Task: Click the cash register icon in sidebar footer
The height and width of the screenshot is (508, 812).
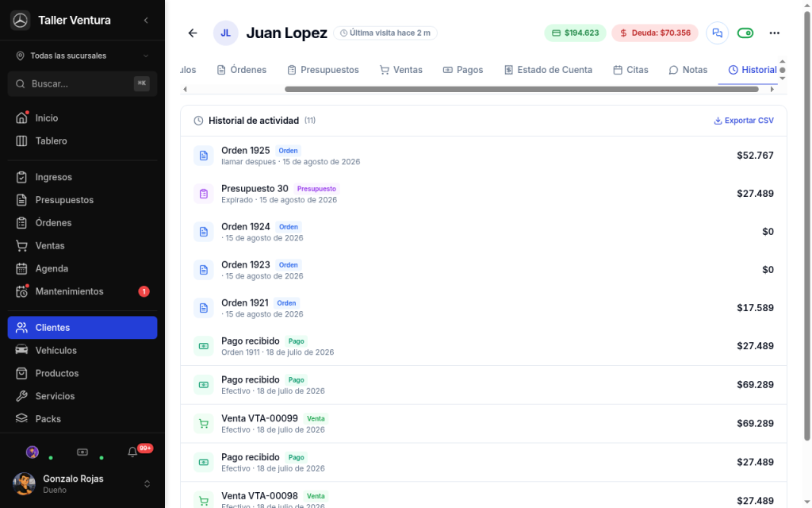Action: [82, 452]
